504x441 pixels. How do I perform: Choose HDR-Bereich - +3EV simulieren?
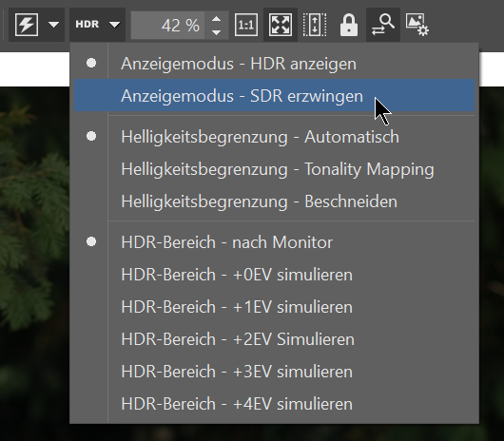(275, 372)
